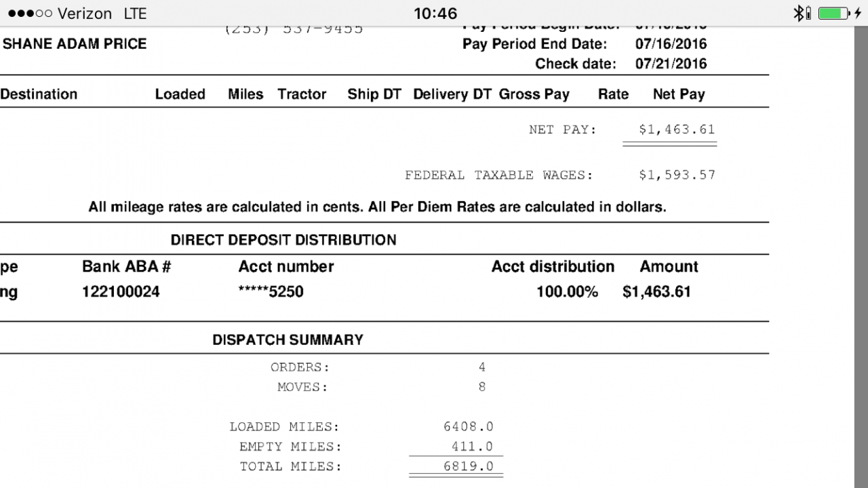Select the TOTAL MILES value 6819.0

coord(468,466)
